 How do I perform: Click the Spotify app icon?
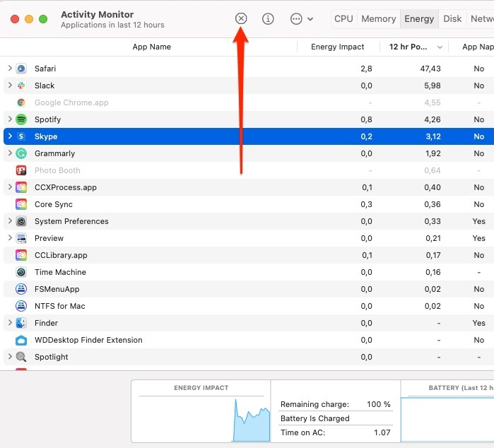coord(21,119)
